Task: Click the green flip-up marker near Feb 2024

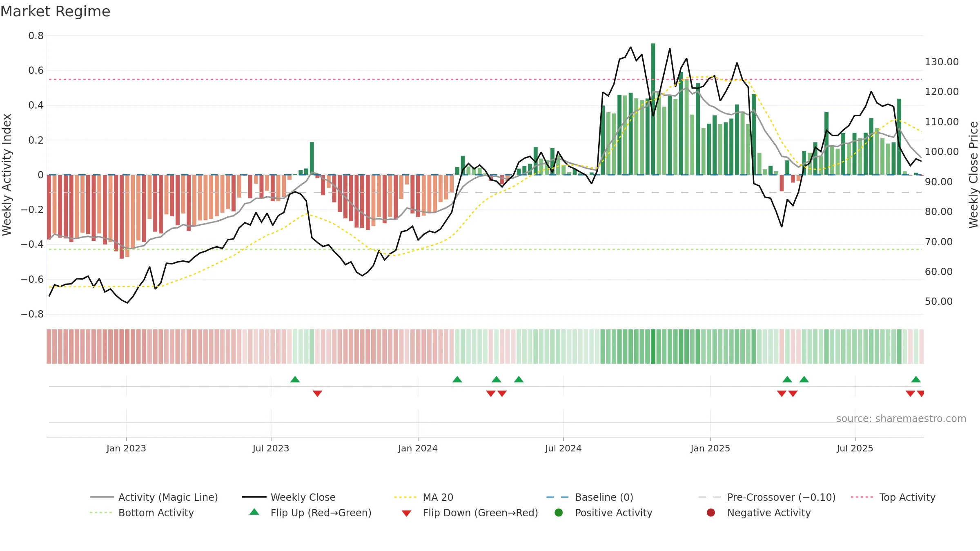Action: click(457, 379)
